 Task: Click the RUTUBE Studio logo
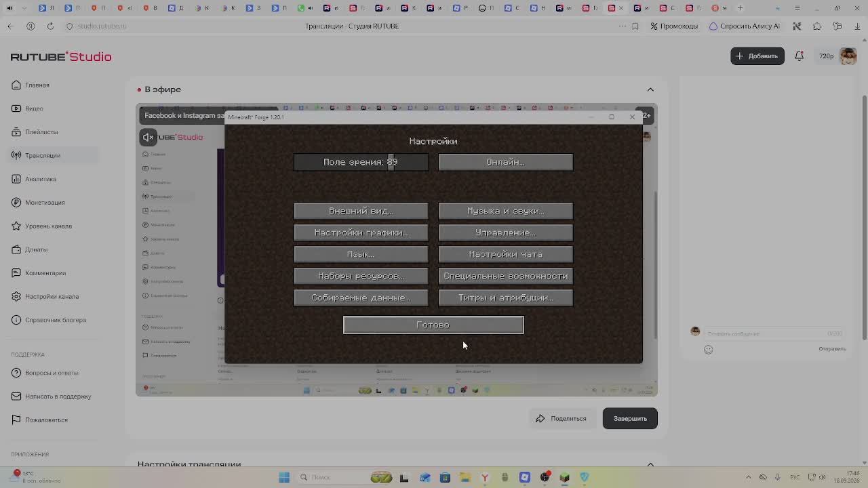click(61, 57)
